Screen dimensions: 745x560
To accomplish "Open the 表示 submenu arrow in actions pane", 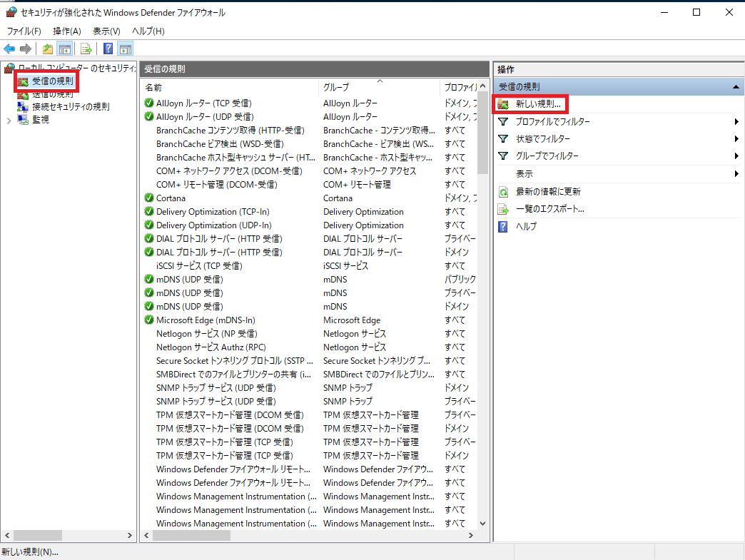I will point(736,174).
